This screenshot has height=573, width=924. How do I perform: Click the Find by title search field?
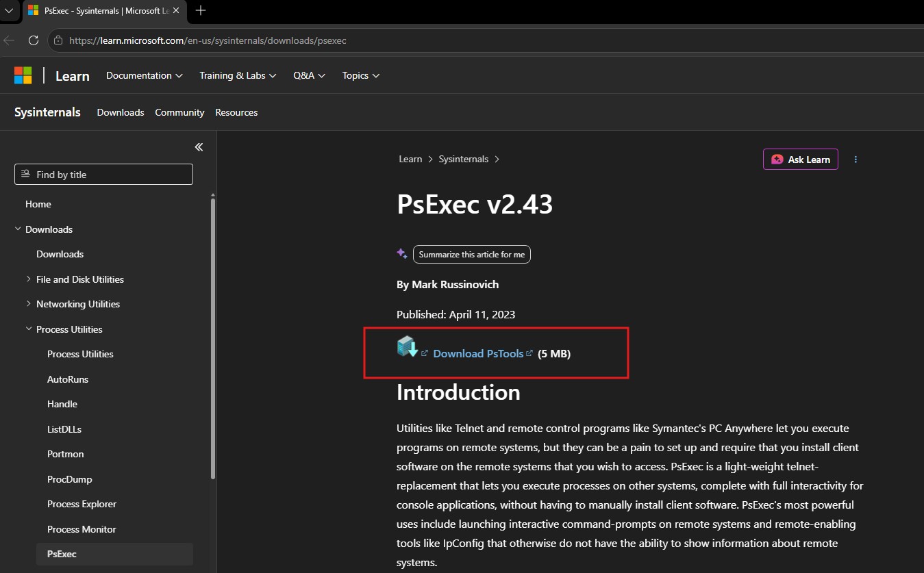[103, 175]
